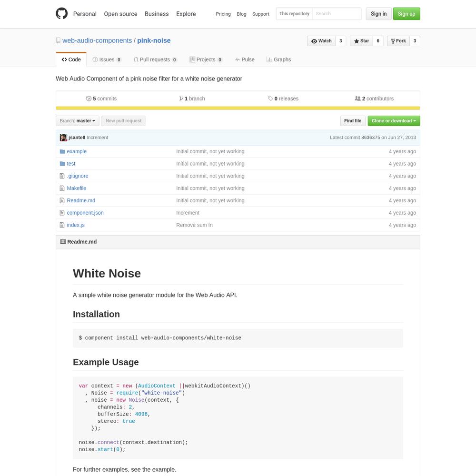Open the Pull requests tab
This screenshot has width=476, height=476.
tap(155, 59)
